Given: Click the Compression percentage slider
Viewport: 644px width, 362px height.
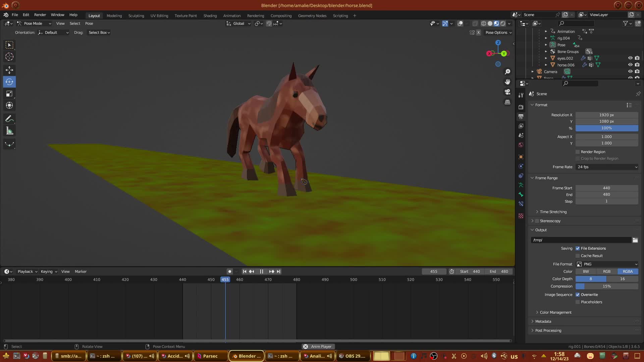Looking at the screenshot, I should coord(606,286).
